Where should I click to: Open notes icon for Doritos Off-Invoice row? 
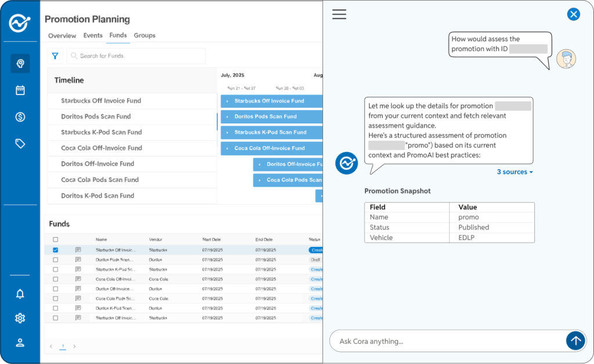pyautogui.click(x=78, y=289)
